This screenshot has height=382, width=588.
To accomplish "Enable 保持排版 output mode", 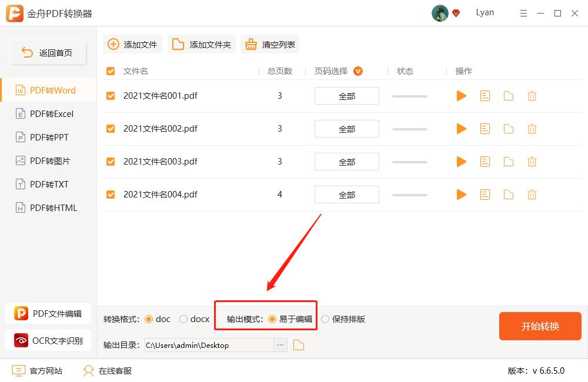I will click(x=326, y=319).
